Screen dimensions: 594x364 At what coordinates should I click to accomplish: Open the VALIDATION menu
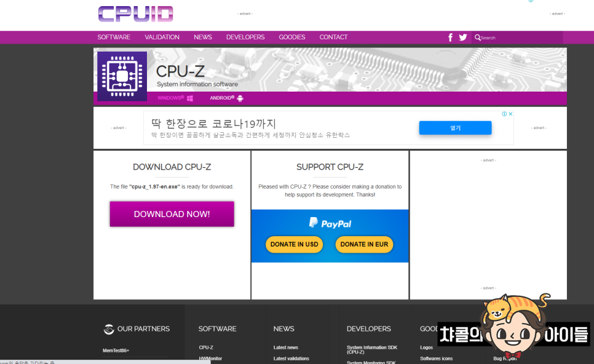click(162, 37)
